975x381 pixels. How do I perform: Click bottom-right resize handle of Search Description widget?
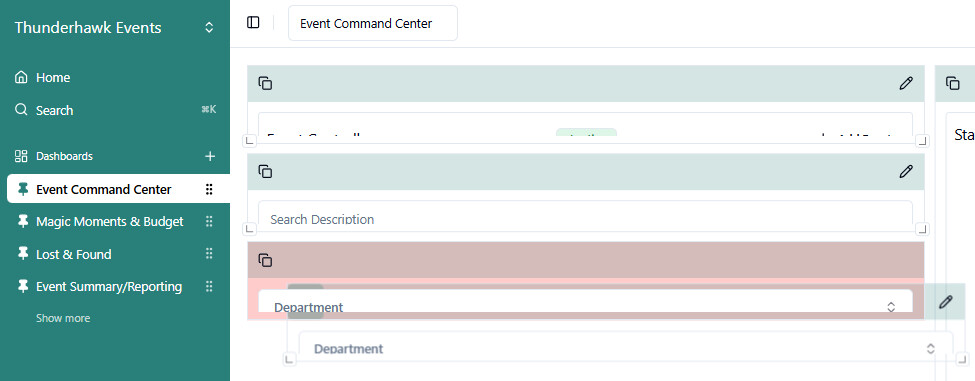pos(923,229)
